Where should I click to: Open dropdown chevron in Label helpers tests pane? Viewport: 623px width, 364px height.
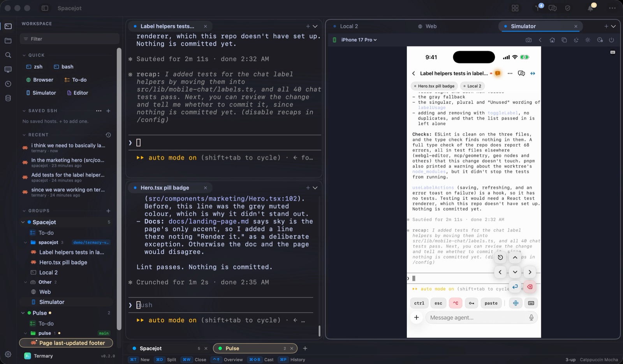point(315,26)
